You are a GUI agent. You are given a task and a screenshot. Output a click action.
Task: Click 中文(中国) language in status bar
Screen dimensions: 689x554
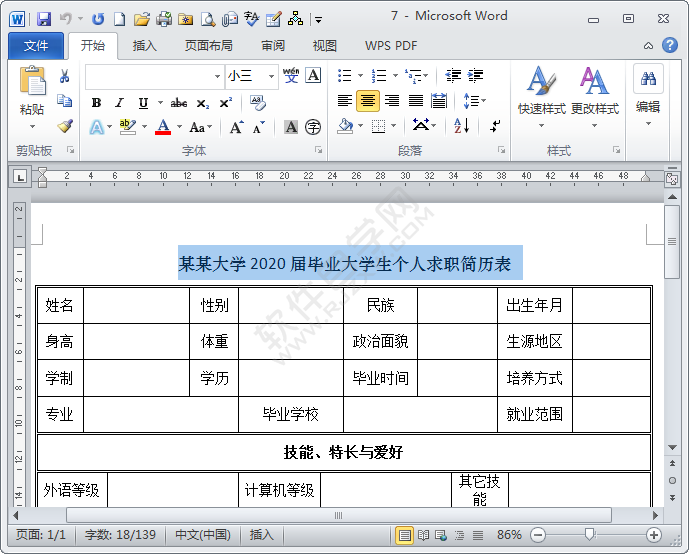pos(203,535)
